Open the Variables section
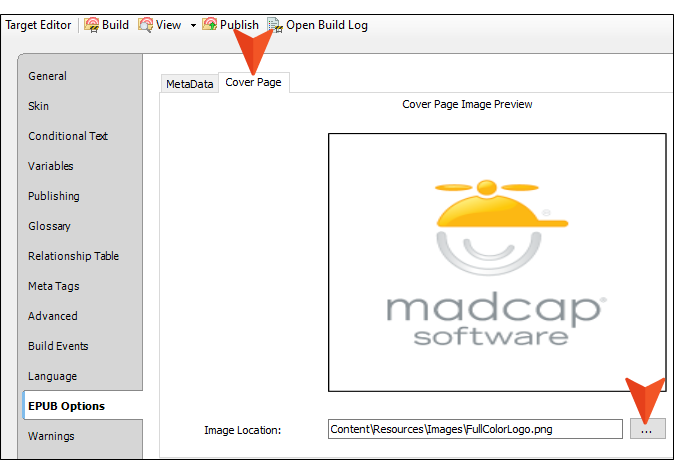Image resolution: width=699 pixels, height=460 pixels. [50, 166]
